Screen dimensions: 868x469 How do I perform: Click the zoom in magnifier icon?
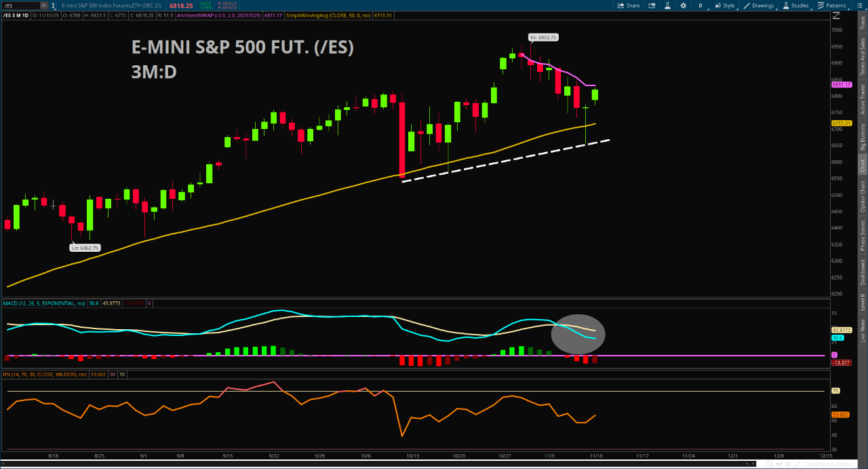tap(770, 464)
